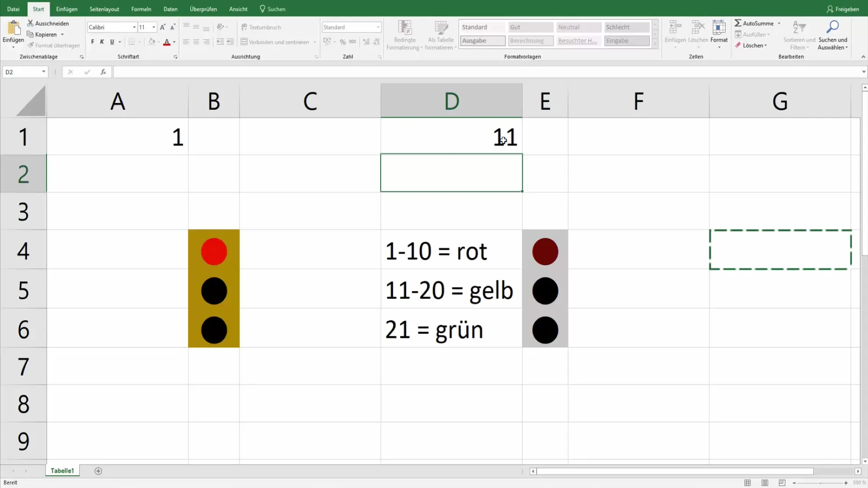Switch to the Seitenlayout tab
868x488 pixels.
[x=104, y=9]
